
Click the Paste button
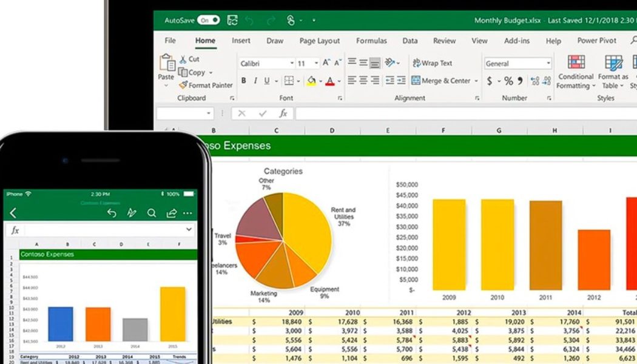[166, 67]
